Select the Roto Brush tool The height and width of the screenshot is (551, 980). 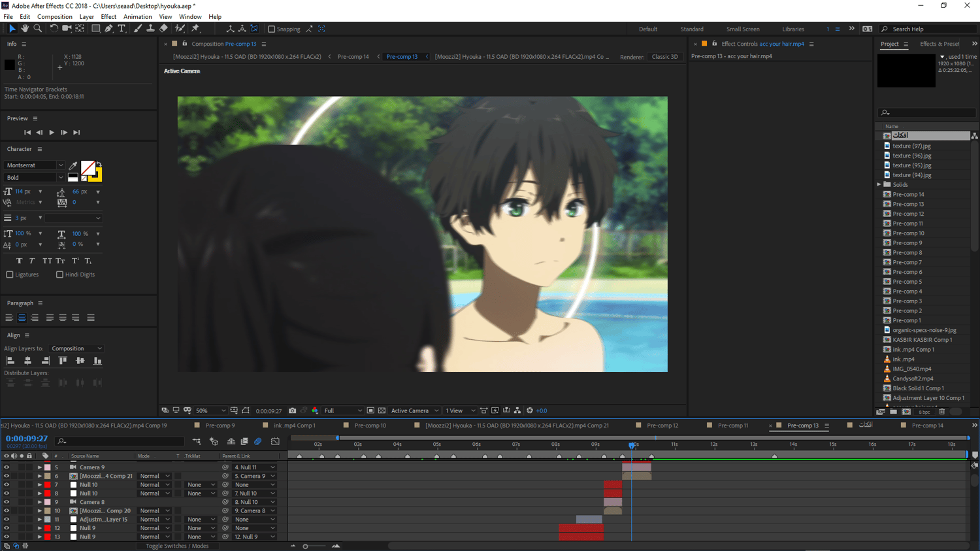[x=180, y=29]
